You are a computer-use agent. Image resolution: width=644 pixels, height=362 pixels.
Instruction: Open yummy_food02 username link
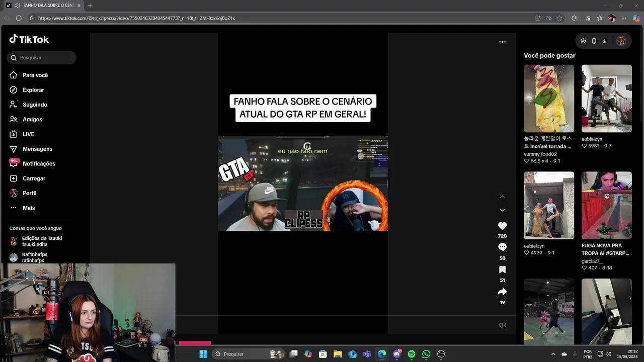click(x=540, y=154)
